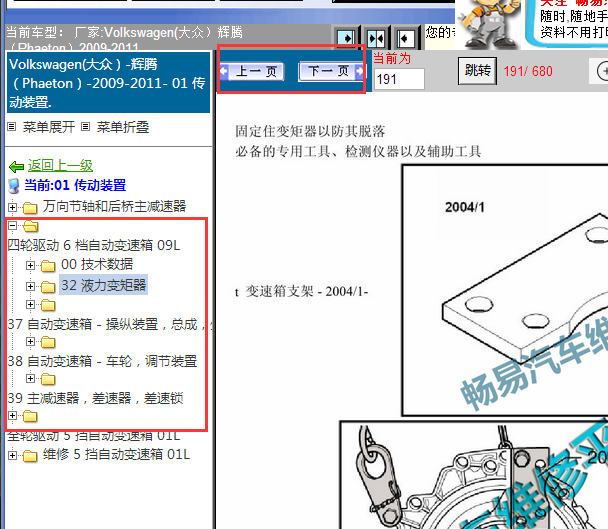
Task: Click mechanic mascot image in banner
Action: point(489,24)
